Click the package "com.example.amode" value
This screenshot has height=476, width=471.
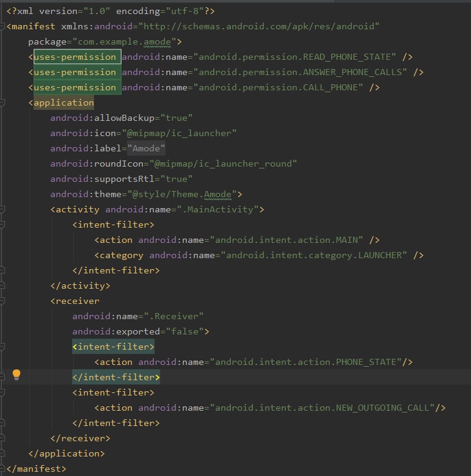tap(124, 41)
